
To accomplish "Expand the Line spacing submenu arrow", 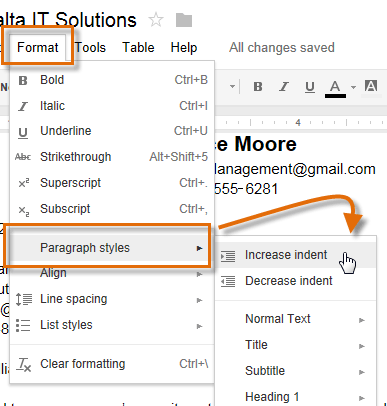I will click(199, 300).
